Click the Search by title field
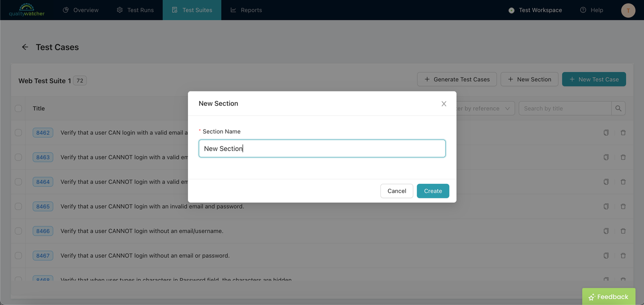Screen dimensions: 644x305 click(x=565, y=108)
